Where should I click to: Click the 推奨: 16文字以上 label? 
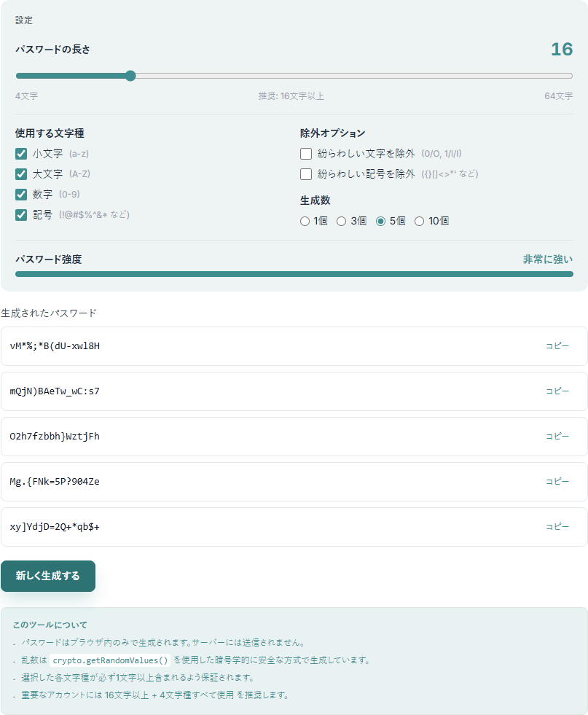(291, 96)
